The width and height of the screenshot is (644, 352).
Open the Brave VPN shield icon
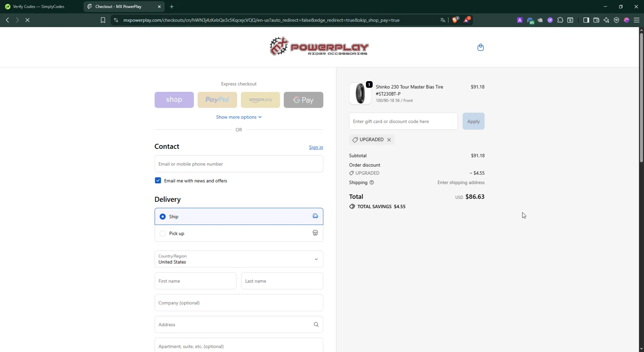coord(617,20)
